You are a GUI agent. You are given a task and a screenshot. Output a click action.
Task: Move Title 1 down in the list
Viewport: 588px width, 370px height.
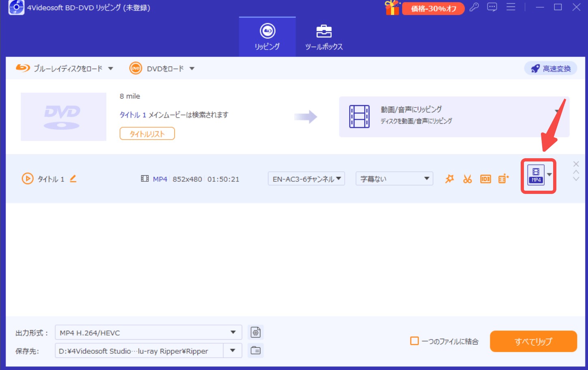576,179
